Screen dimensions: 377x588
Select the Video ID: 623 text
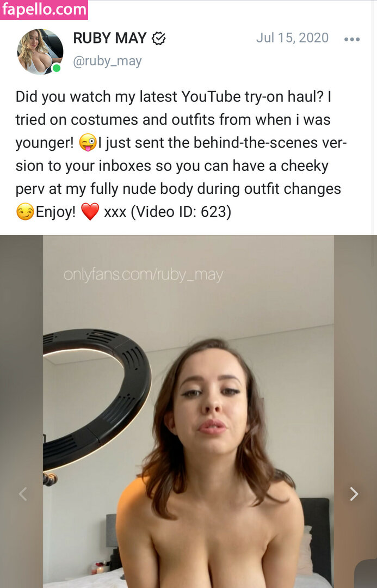181,212
